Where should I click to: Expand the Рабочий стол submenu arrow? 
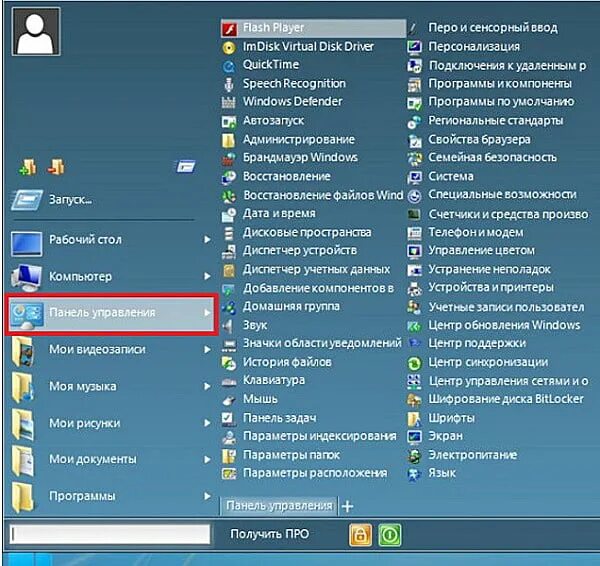click(207, 240)
